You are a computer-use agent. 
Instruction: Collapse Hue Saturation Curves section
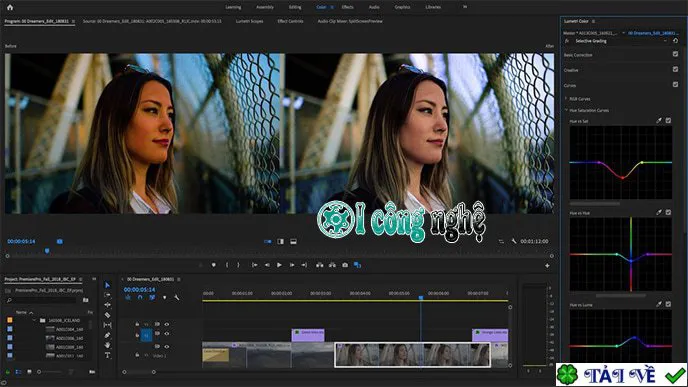566,110
